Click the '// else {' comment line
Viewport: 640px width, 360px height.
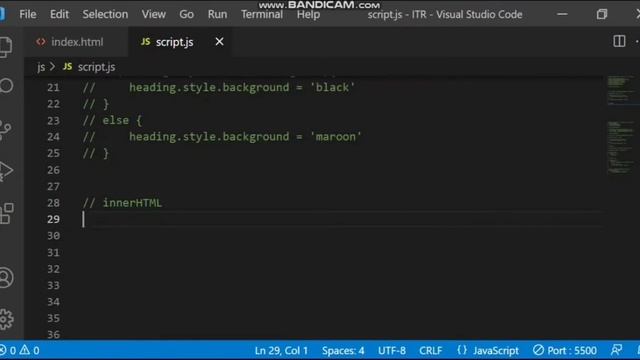pos(112,120)
